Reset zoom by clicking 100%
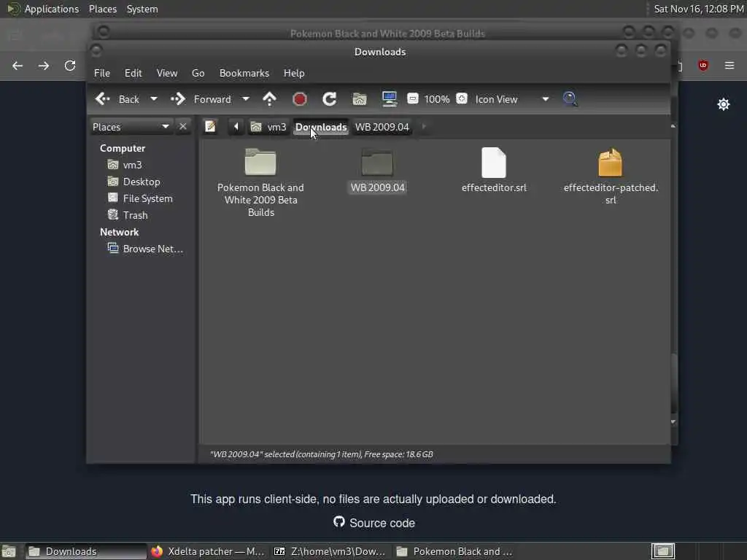The height and width of the screenshot is (560, 747). tap(437, 99)
